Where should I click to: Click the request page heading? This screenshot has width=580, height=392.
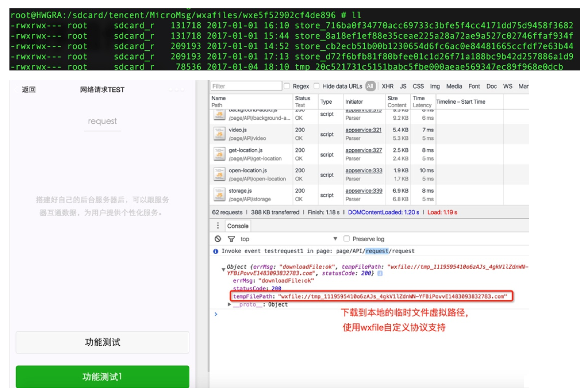[102, 121]
